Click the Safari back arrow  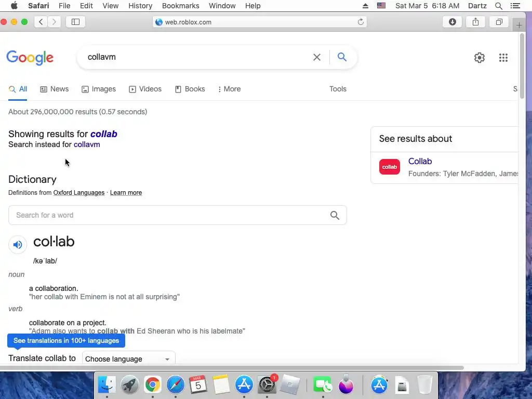[41, 22]
